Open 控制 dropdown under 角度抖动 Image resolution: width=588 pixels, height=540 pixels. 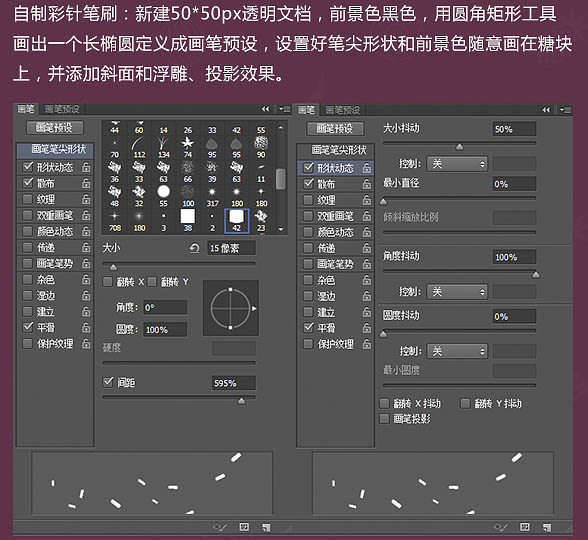(x=458, y=292)
